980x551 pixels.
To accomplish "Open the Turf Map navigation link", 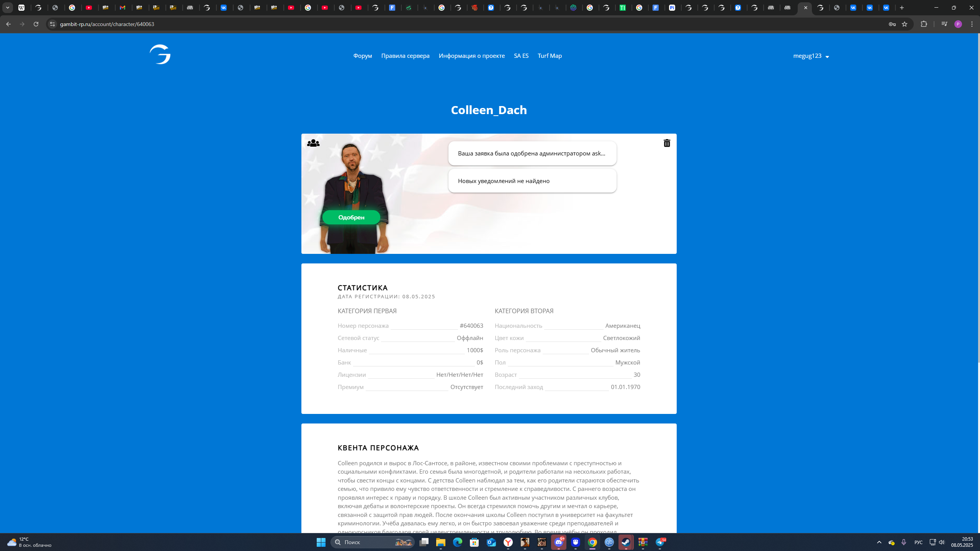I will [x=550, y=56].
